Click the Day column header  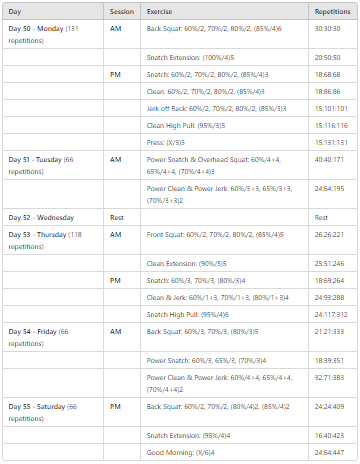(53, 11)
